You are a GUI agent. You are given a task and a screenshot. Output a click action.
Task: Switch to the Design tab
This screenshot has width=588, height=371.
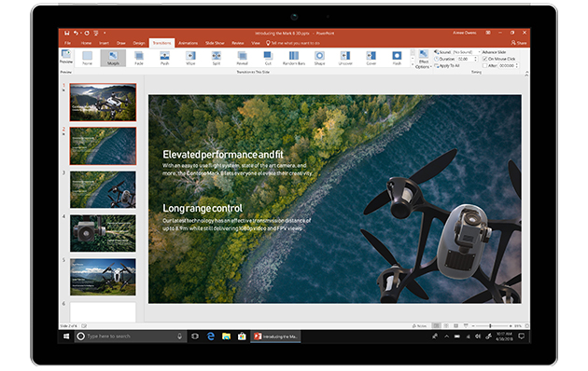pos(139,43)
